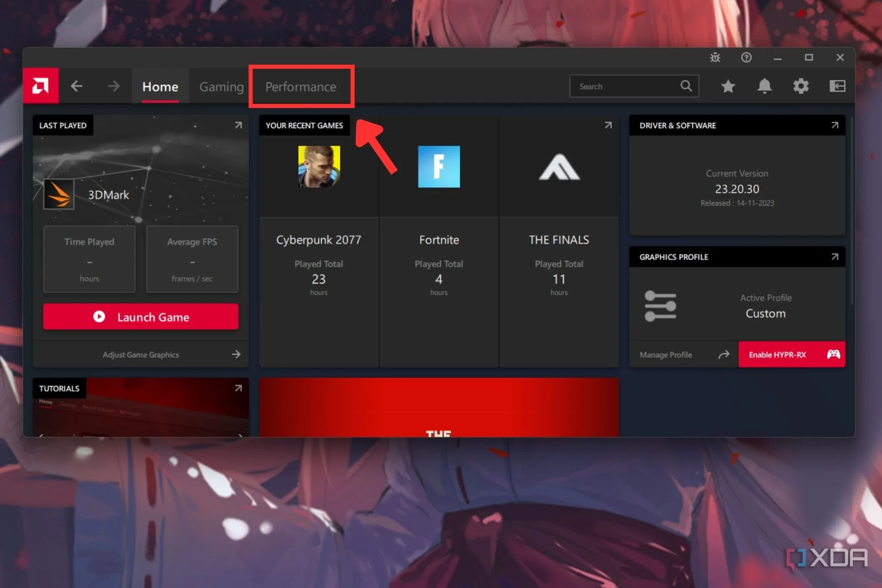Close the AMD Software window
Image resolution: width=882 pixels, height=588 pixels.
[840, 58]
